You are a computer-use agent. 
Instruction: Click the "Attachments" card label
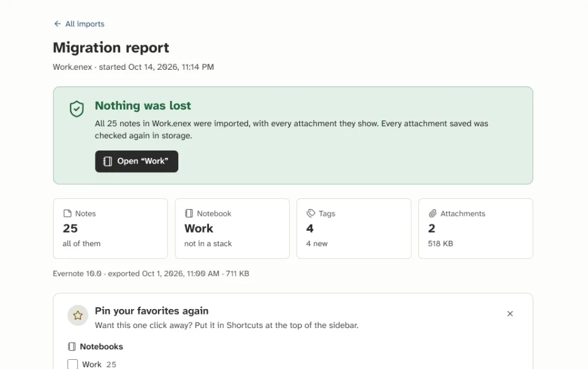[x=463, y=214]
